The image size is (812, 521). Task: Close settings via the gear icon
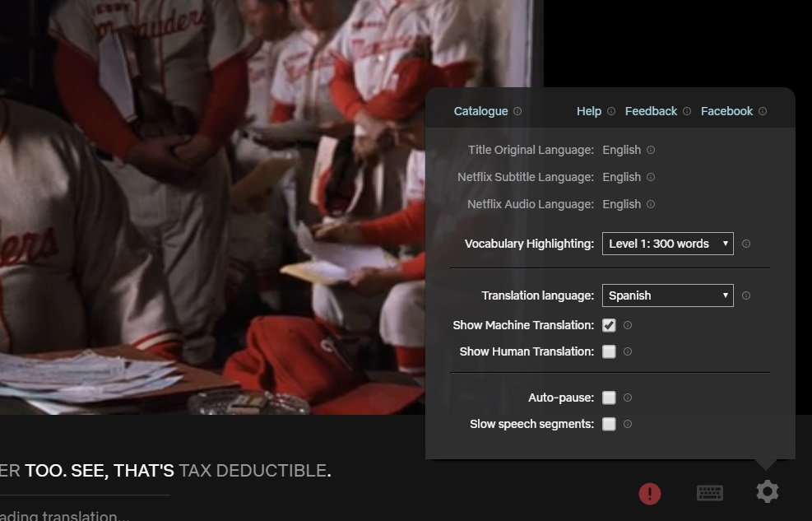tap(767, 492)
